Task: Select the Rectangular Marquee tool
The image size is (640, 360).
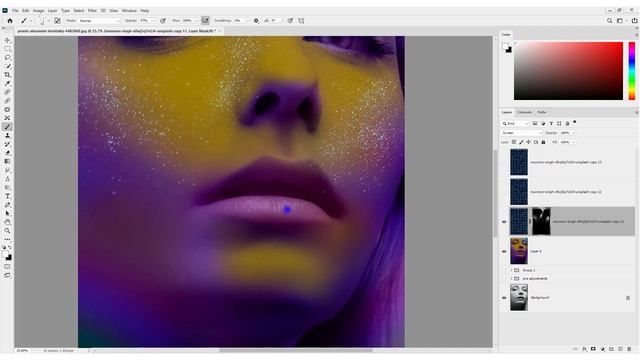Action: point(7,49)
